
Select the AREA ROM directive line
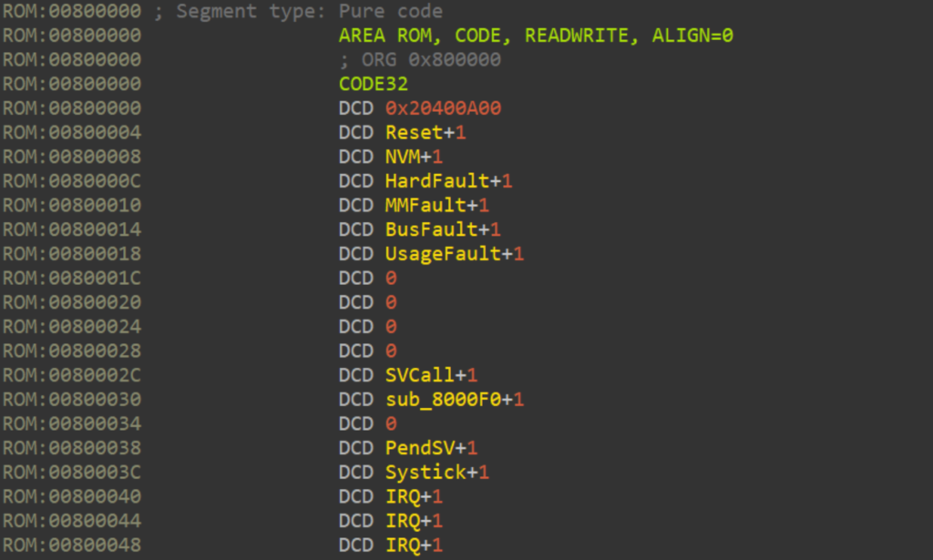536,36
